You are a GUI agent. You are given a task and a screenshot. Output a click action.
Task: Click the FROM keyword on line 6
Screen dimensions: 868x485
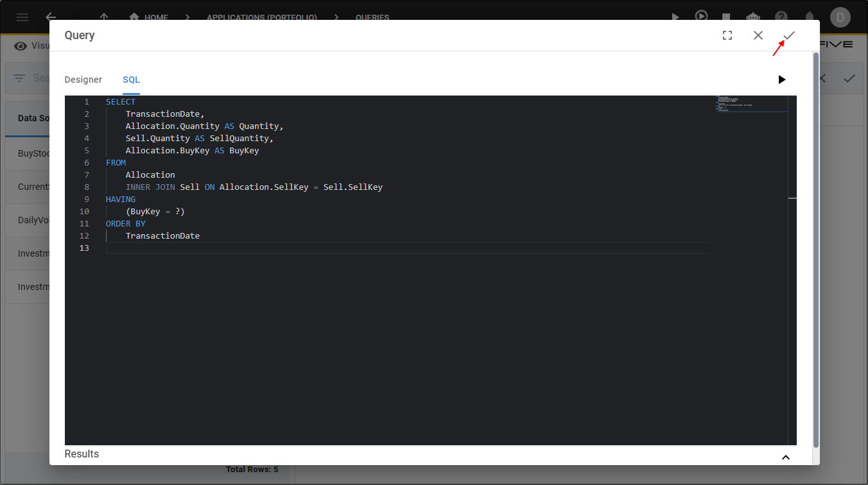point(116,163)
